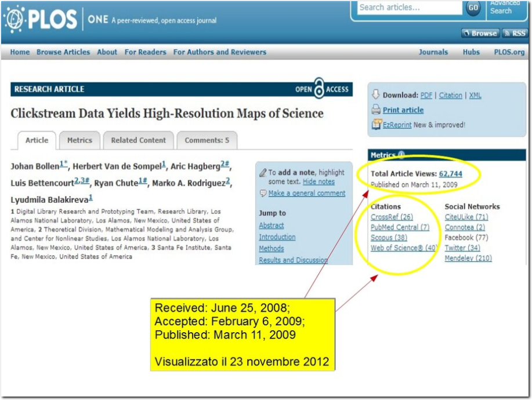Image resolution: width=532 pixels, height=400 pixels.
Task: Open total article views 62,744 link
Action: click(450, 174)
